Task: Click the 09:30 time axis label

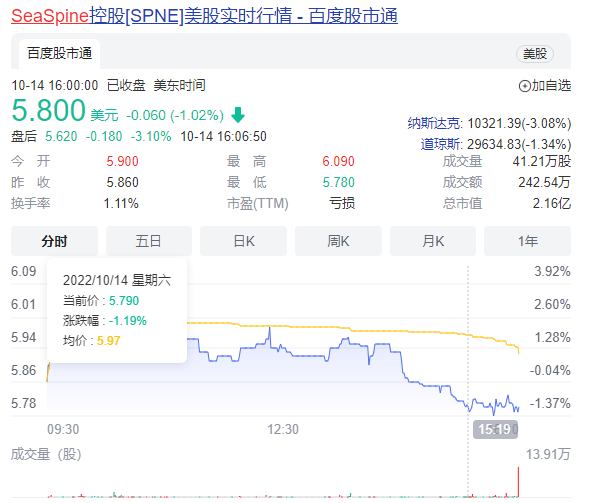Action: point(63,429)
